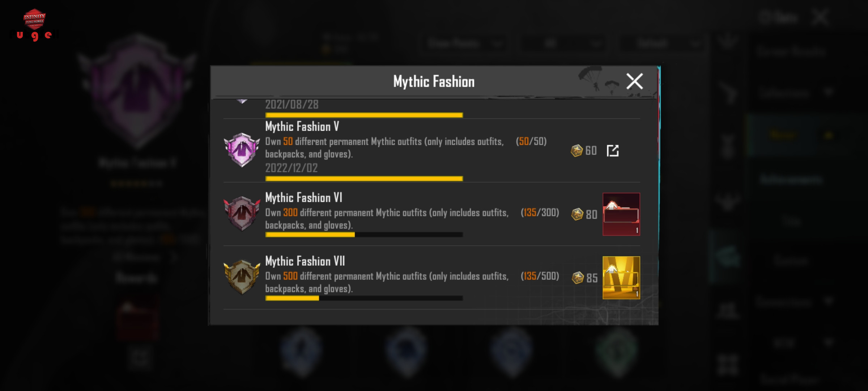Screen dimensions: 868x391
Task: Open the red outfit crate reward thumbnail
Action: coord(621,214)
